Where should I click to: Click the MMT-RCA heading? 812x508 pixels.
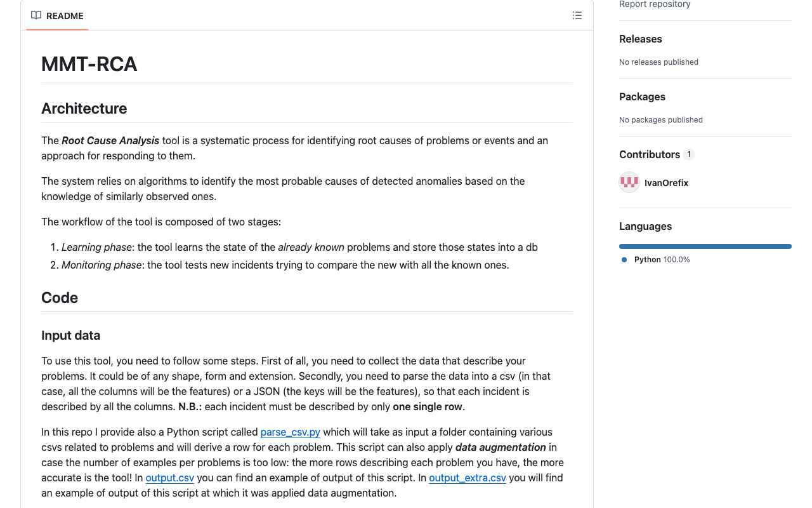pyautogui.click(x=89, y=64)
